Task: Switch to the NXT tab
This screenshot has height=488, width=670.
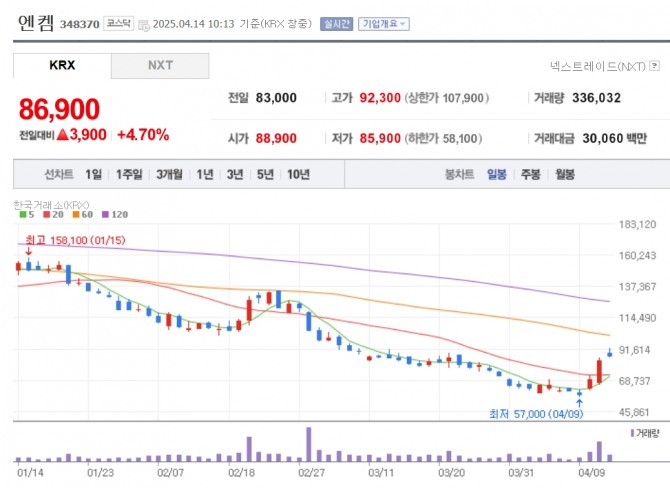Action: [x=160, y=65]
